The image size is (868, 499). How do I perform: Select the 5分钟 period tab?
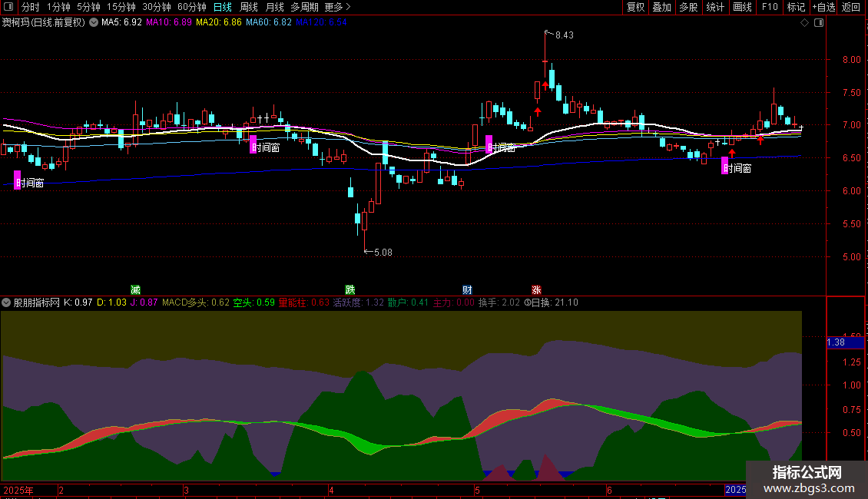(88, 7)
